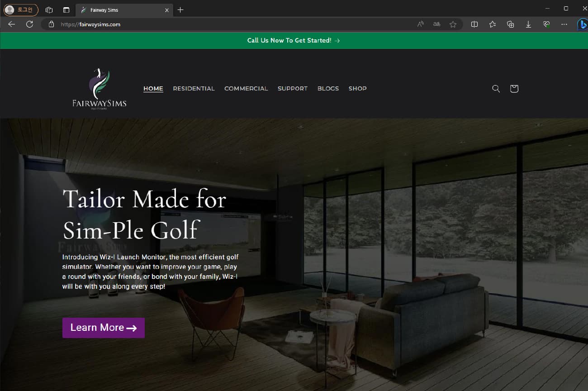Go back using the browser back arrow

pos(12,24)
